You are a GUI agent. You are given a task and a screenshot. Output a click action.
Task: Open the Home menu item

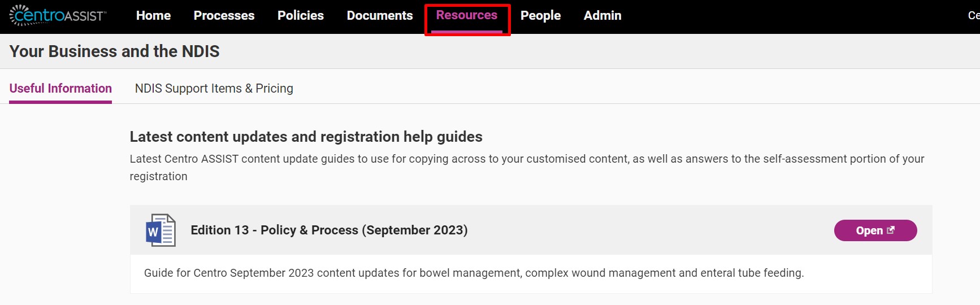coord(153,15)
